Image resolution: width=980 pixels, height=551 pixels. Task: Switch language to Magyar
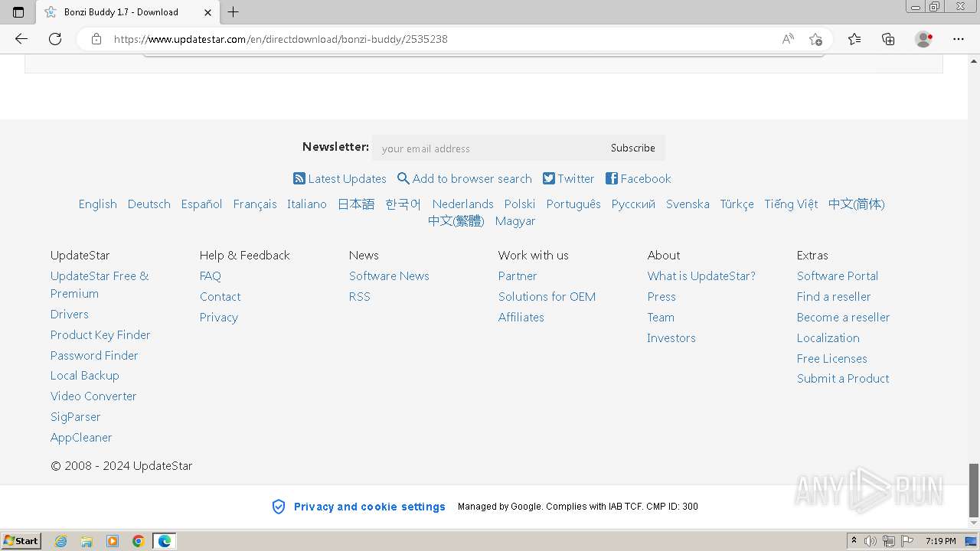tap(515, 220)
